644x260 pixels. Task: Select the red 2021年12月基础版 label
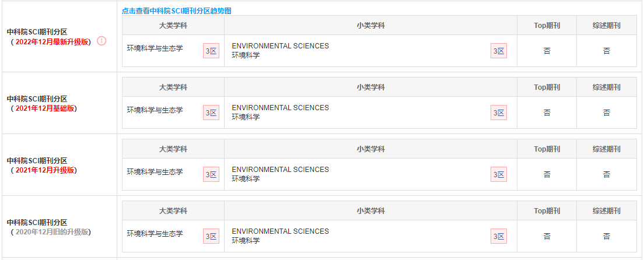44,108
